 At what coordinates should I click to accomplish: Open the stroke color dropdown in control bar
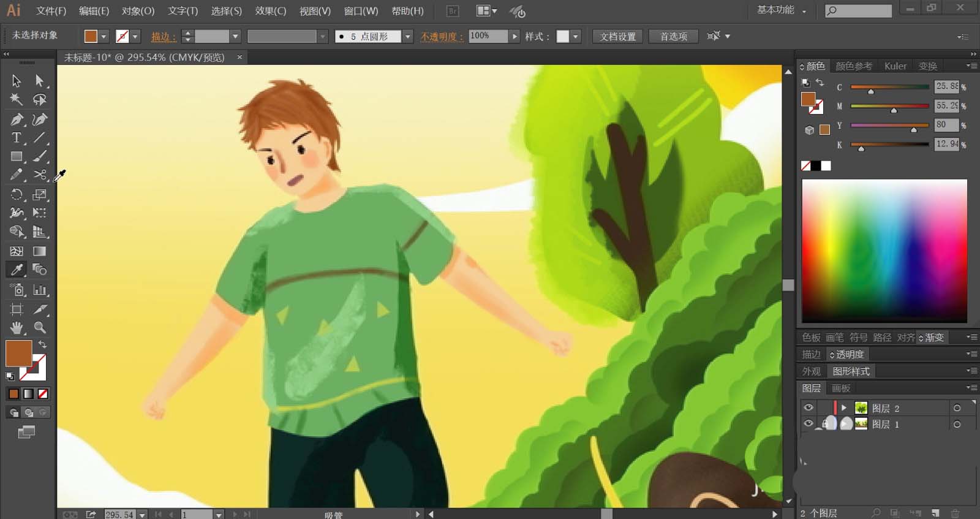(x=135, y=37)
